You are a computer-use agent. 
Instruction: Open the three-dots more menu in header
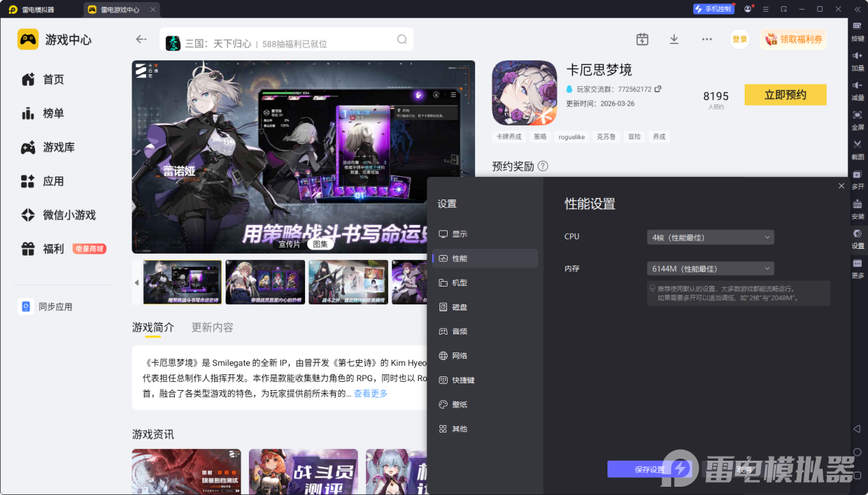pyautogui.click(x=707, y=39)
